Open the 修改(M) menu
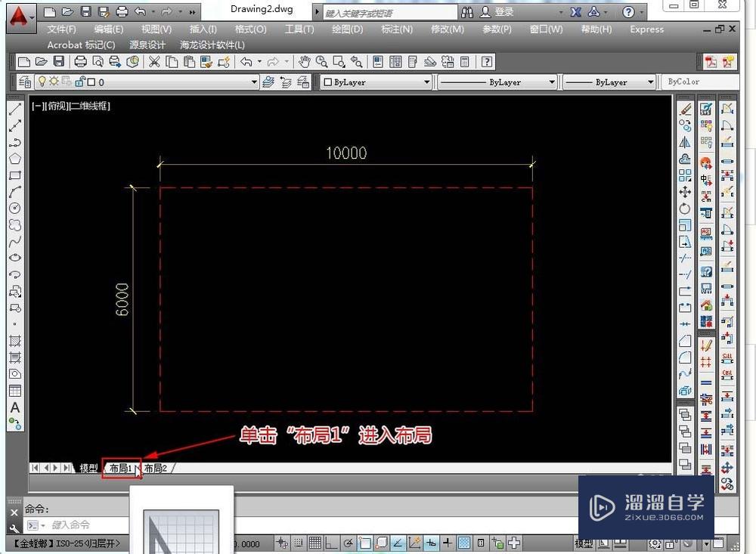Viewport: 756px width, 554px height. point(447,29)
